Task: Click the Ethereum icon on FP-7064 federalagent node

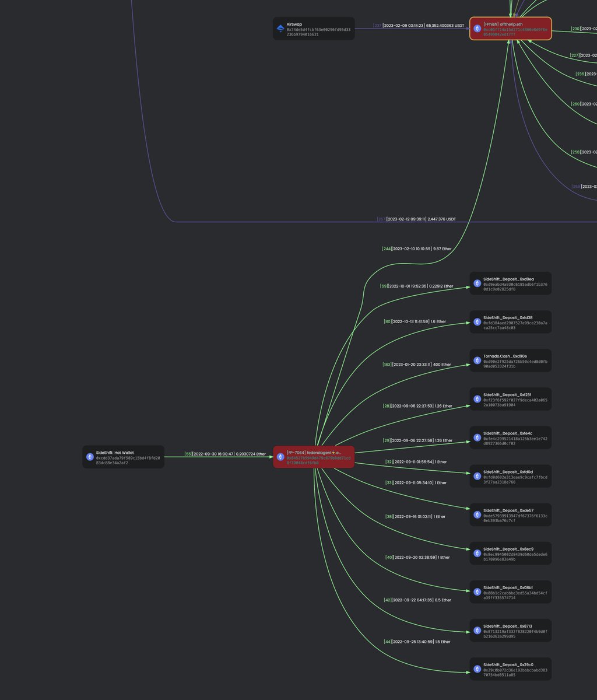Action: pyautogui.click(x=281, y=457)
